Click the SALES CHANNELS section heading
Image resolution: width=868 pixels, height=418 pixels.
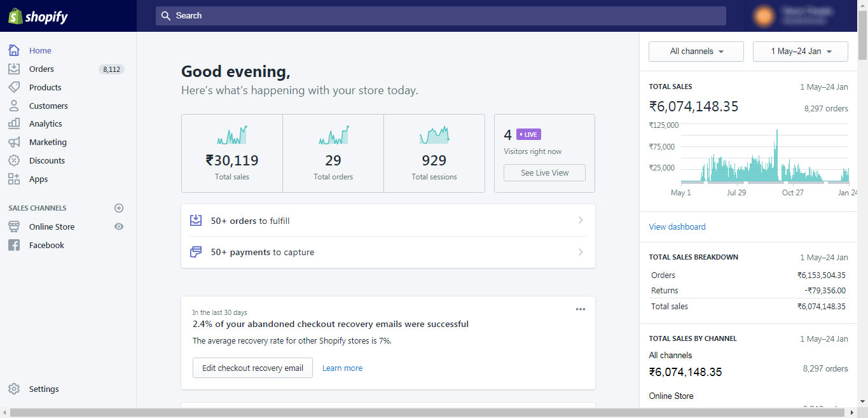point(38,208)
